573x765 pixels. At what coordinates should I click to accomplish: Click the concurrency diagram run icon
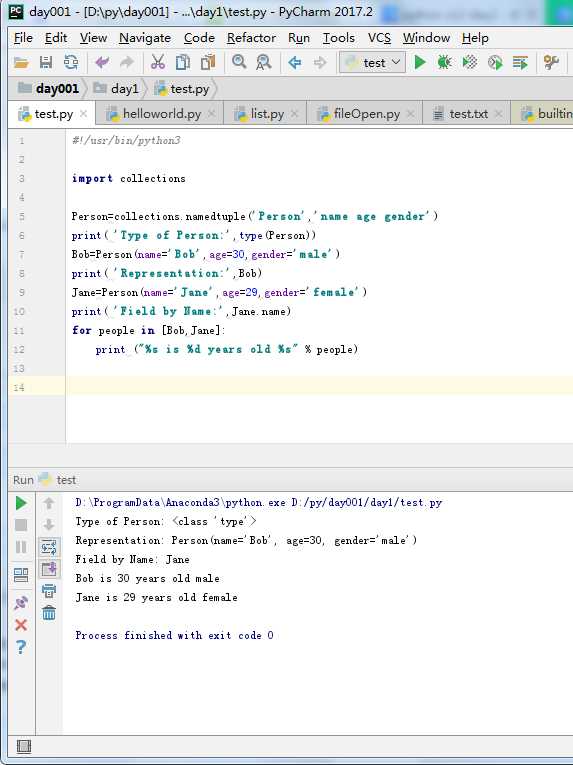coord(520,62)
